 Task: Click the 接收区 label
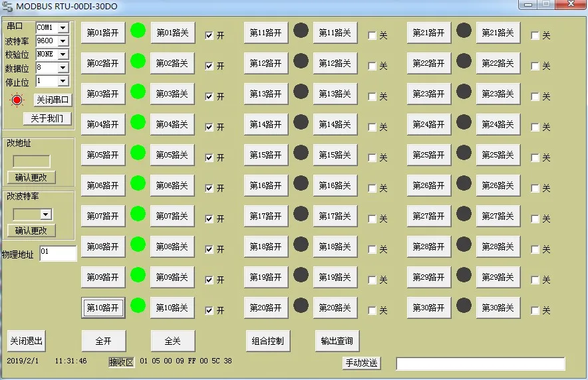point(121,362)
